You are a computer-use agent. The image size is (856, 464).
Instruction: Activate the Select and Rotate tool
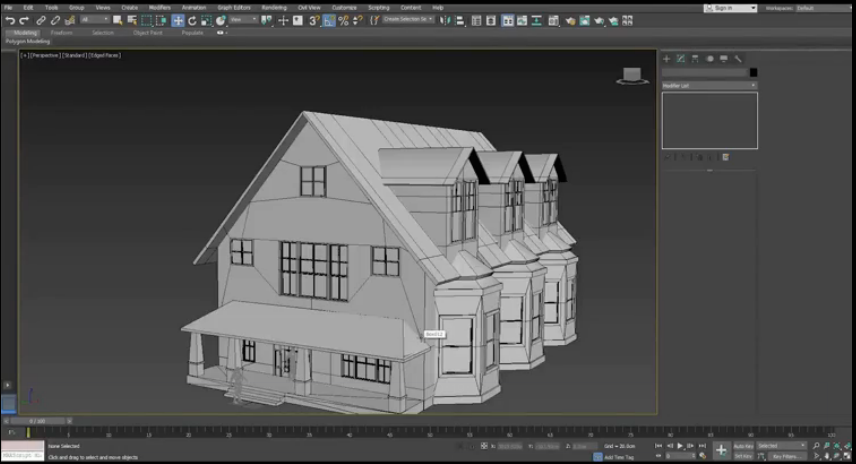pos(192,21)
